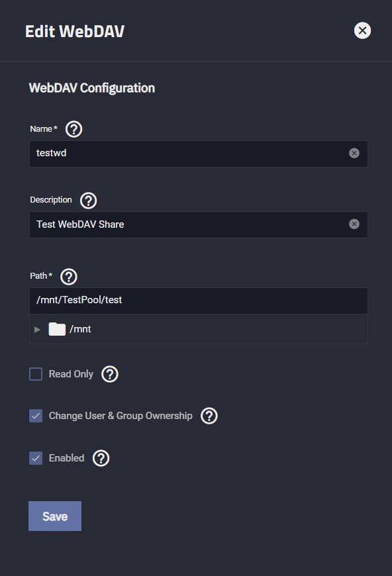Show help for the Enabled option
The height and width of the screenshot is (576, 392).
[x=101, y=458]
